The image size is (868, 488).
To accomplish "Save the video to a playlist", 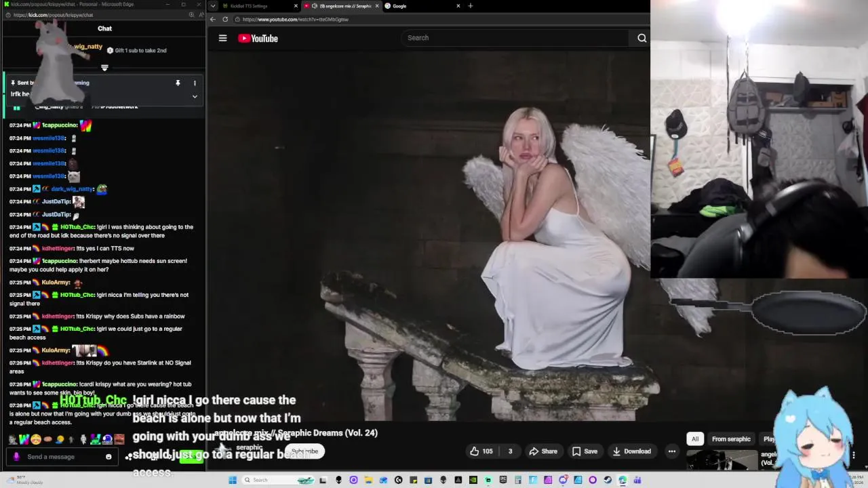I will 585,451.
